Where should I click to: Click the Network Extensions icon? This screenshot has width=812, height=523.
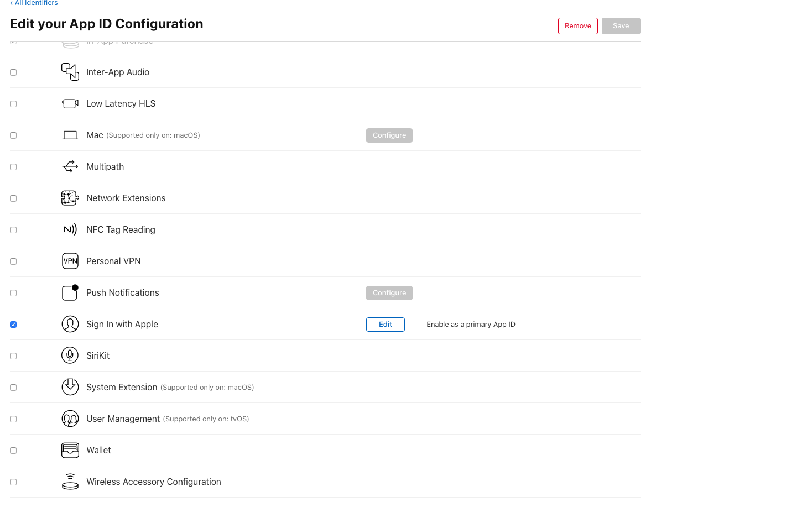(70, 198)
